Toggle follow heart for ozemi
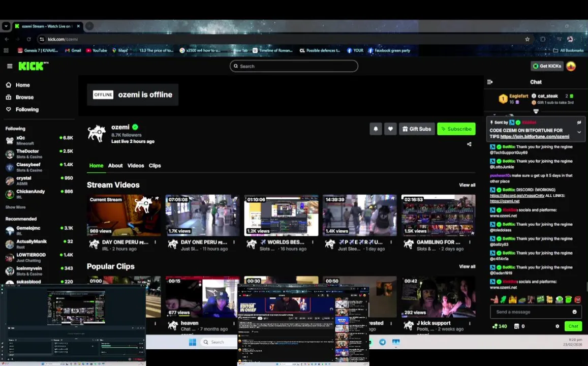 click(390, 129)
